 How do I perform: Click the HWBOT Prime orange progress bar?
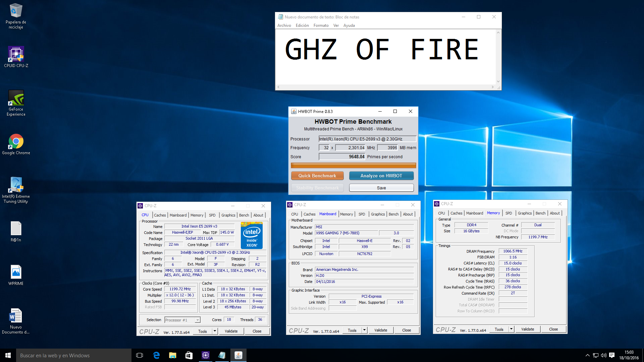(x=353, y=165)
